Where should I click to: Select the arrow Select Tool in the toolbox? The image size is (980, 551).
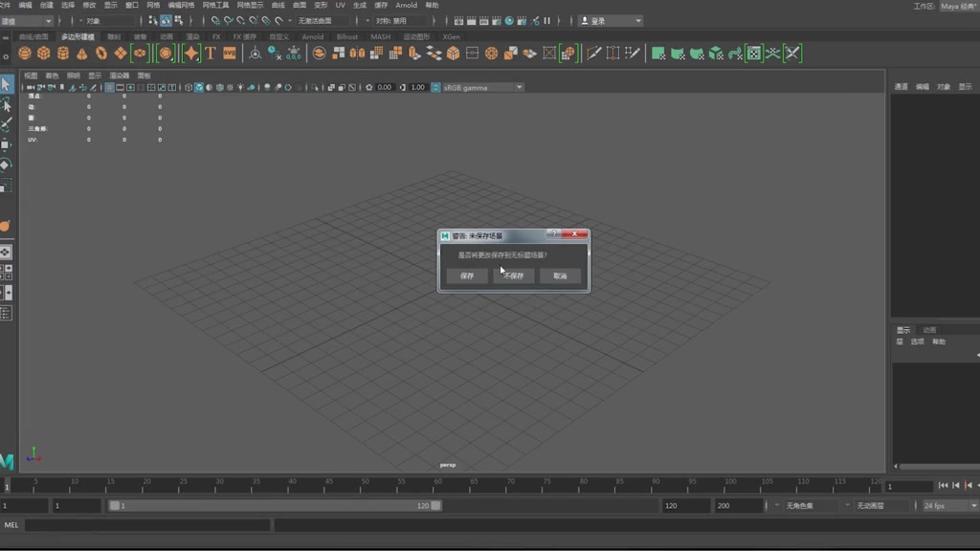(5, 83)
